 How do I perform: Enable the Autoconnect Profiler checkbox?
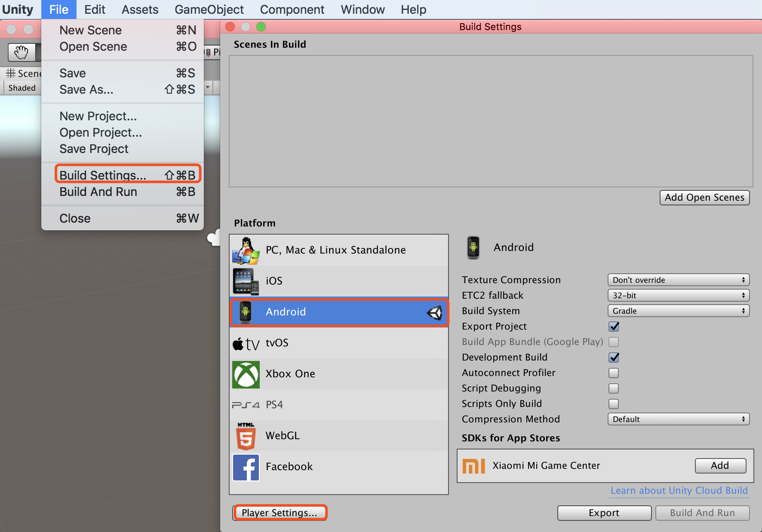[x=614, y=373]
